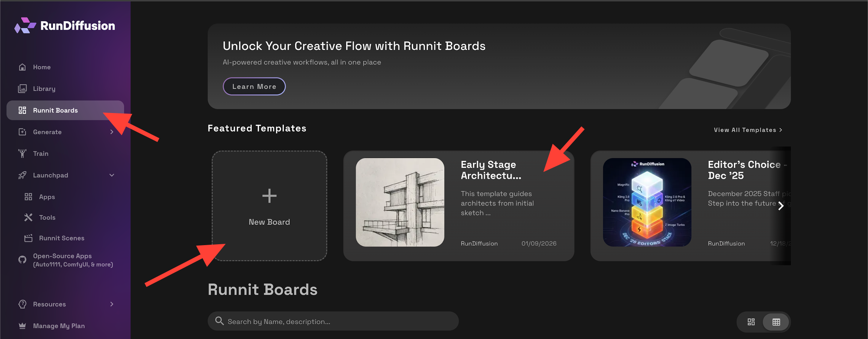Click the Editor's Choice stack thumbnail
Image resolution: width=868 pixels, height=339 pixels.
coord(647,203)
